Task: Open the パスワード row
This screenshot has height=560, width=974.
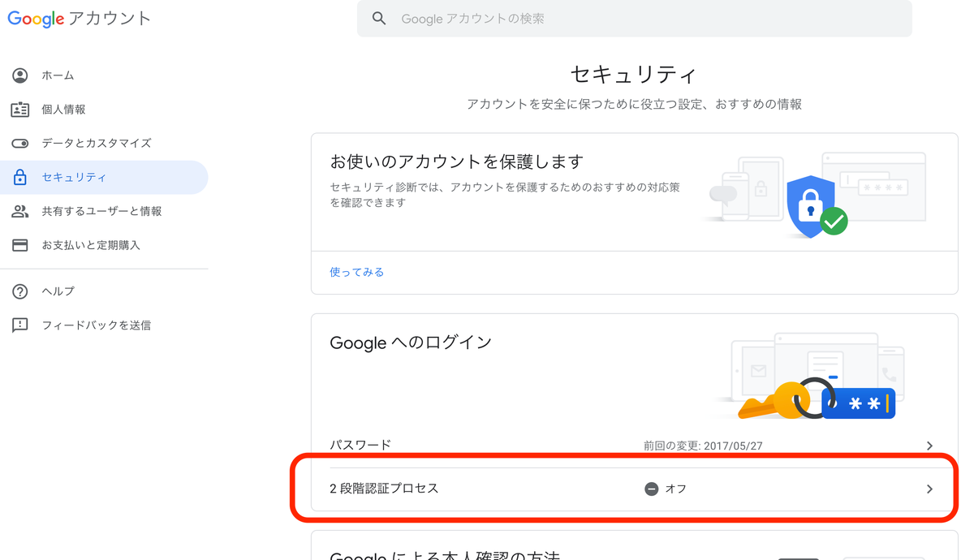Action: pyautogui.click(x=634, y=446)
